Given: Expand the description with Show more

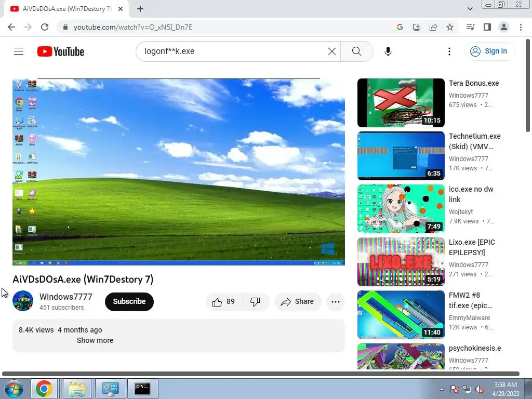Looking at the screenshot, I should [x=95, y=340].
